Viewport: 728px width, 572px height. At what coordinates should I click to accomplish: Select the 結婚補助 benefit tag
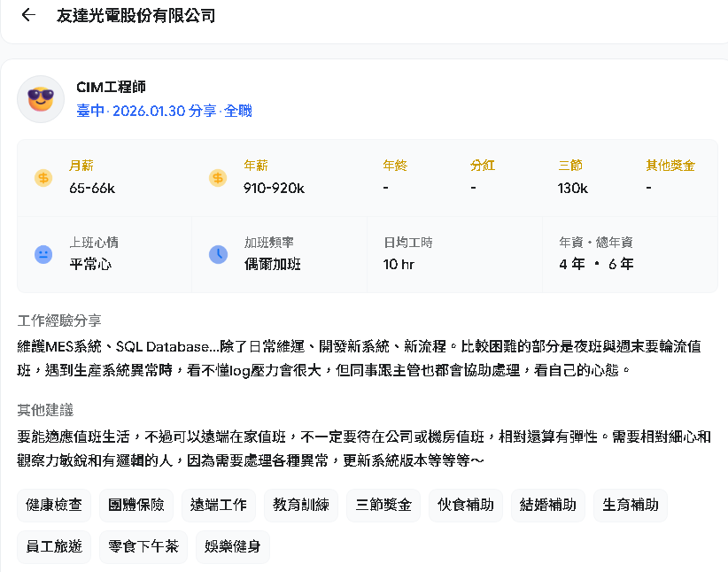click(548, 505)
